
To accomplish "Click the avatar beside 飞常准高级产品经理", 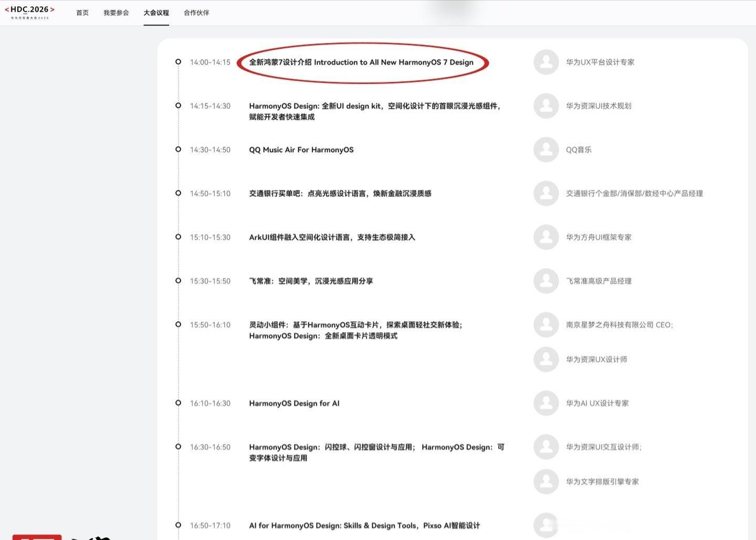I will pyautogui.click(x=546, y=281).
